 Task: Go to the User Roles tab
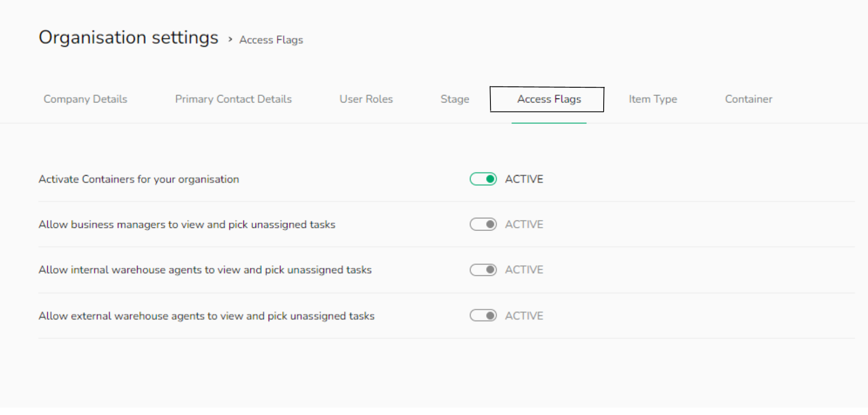point(366,99)
